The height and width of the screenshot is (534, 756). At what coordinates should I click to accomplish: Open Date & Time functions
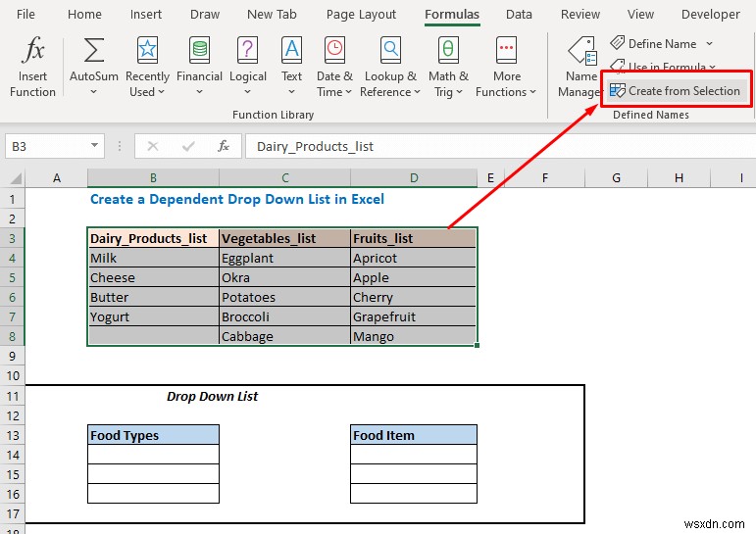tap(334, 51)
